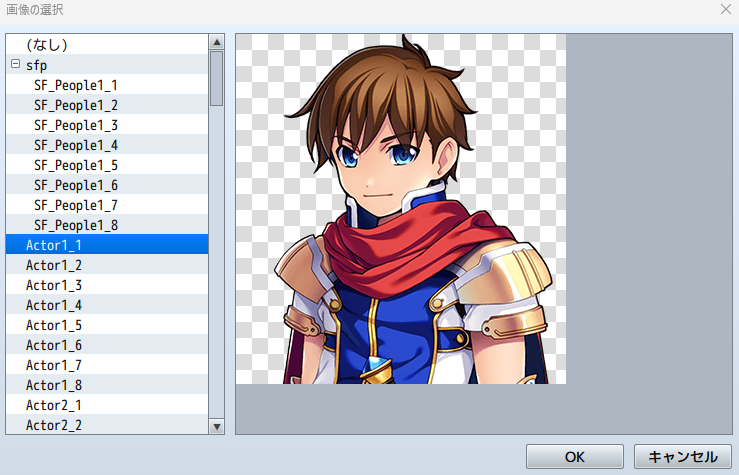
Task: Click the character portrait preview image
Action: [400, 209]
